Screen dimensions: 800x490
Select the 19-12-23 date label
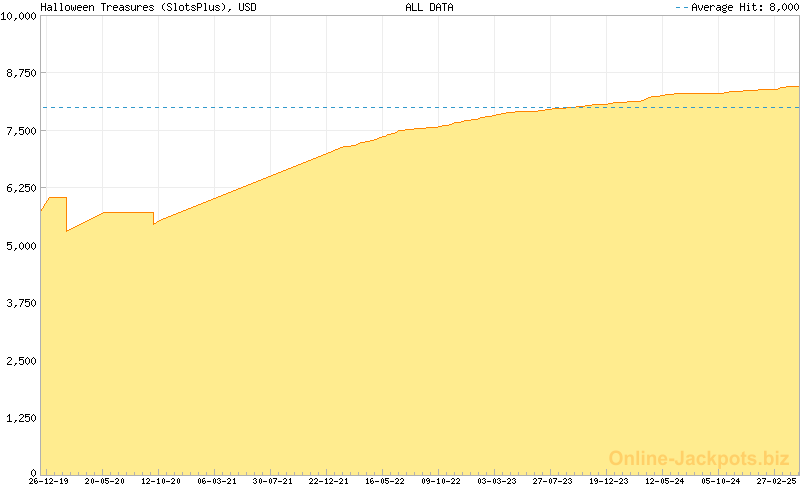coord(608,481)
